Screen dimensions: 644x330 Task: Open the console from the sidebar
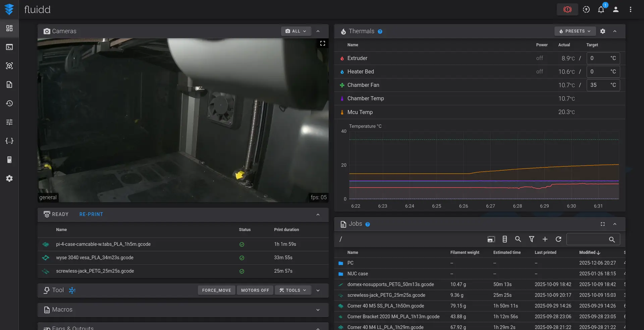pyautogui.click(x=9, y=47)
